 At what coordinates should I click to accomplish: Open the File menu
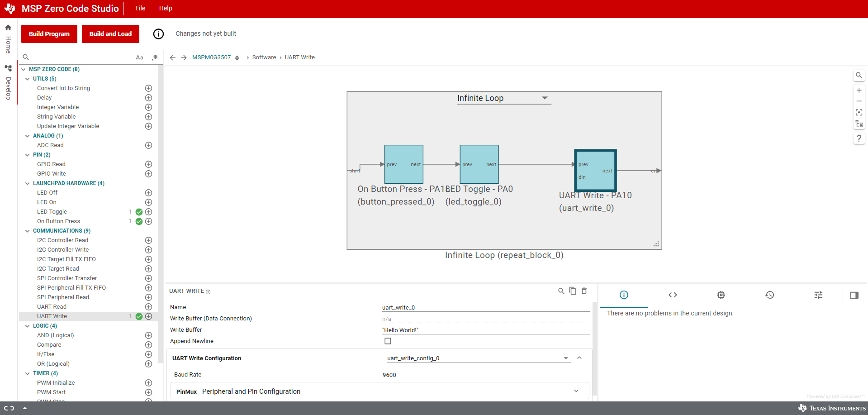pyautogui.click(x=140, y=8)
